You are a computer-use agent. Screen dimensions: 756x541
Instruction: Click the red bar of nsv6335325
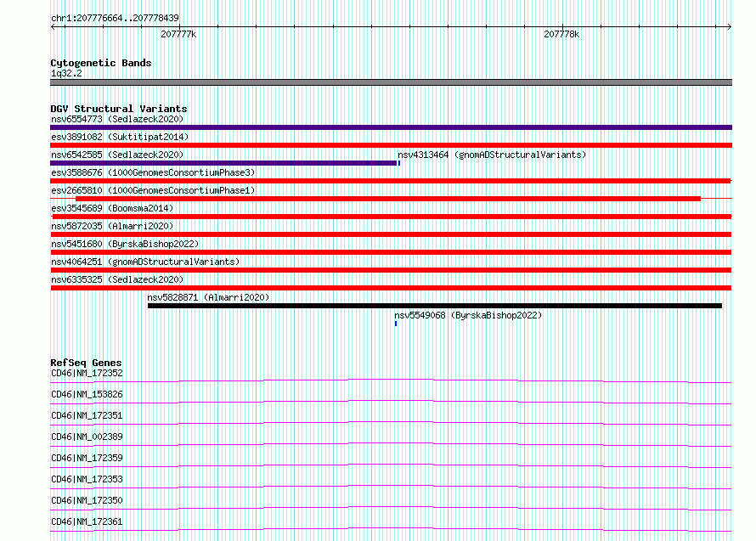[x=391, y=288]
